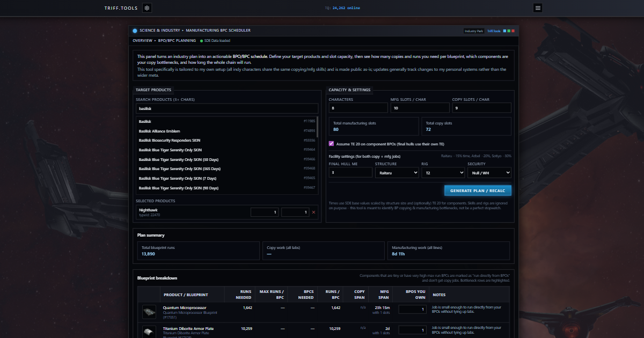Select the Basilisk Blue Tiger (90 Days) result

226,188
